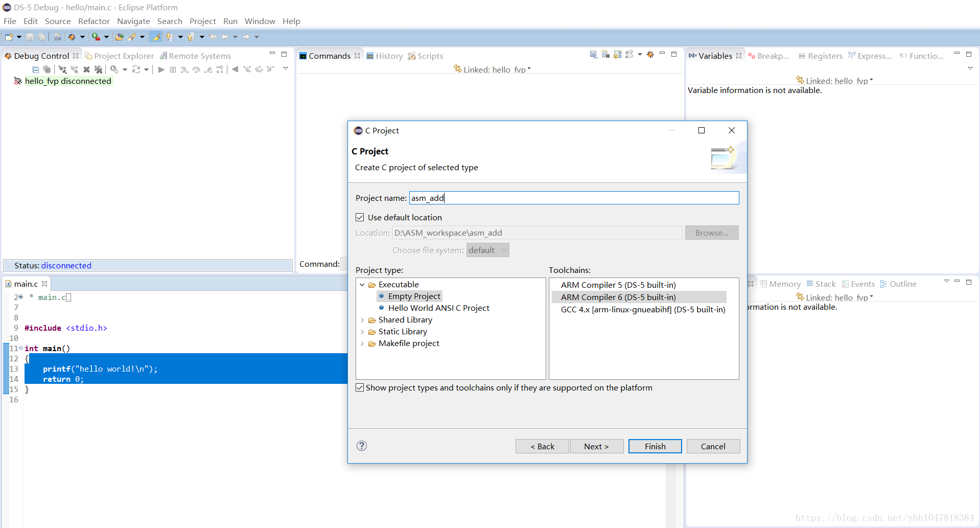Click the Continue play icon in Debug Control
Image resolution: width=980 pixels, height=528 pixels.
(x=161, y=70)
